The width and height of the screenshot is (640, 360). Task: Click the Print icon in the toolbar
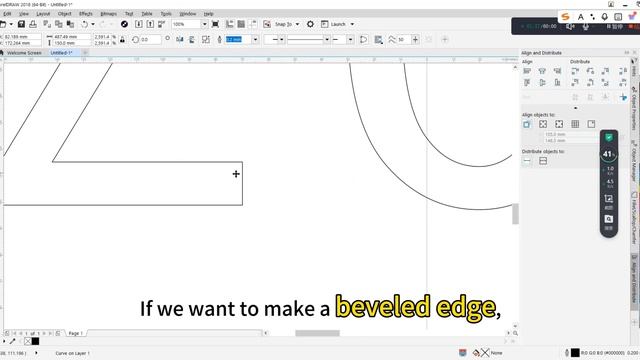pyautogui.click(x=33, y=24)
